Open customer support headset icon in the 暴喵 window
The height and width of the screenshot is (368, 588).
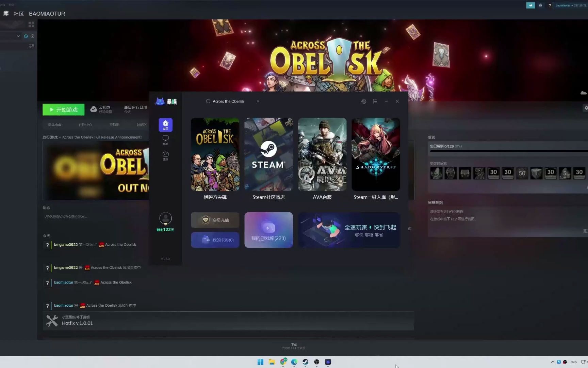pyautogui.click(x=364, y=101)
